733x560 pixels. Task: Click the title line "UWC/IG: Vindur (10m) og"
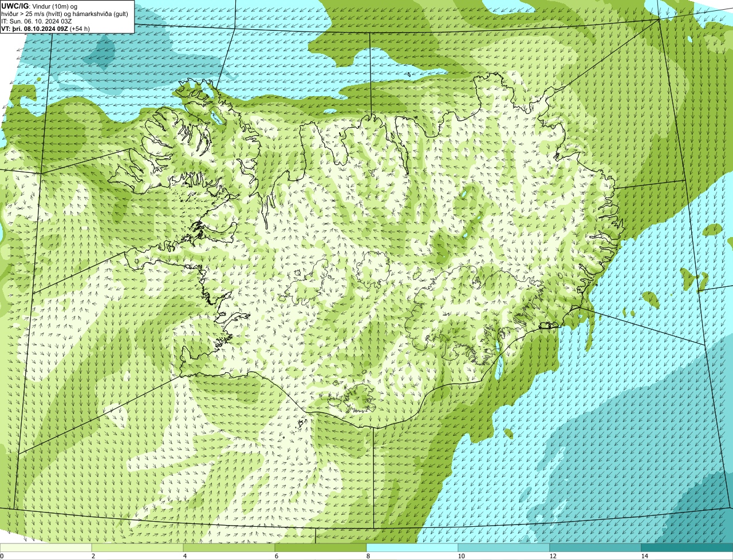click(40, 6)
